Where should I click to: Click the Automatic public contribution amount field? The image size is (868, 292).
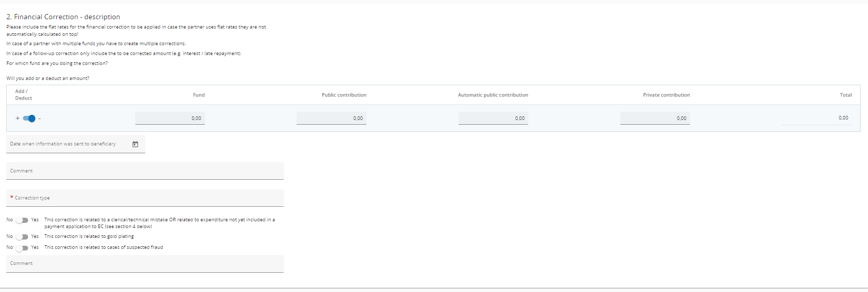click(x=493, y=118)
